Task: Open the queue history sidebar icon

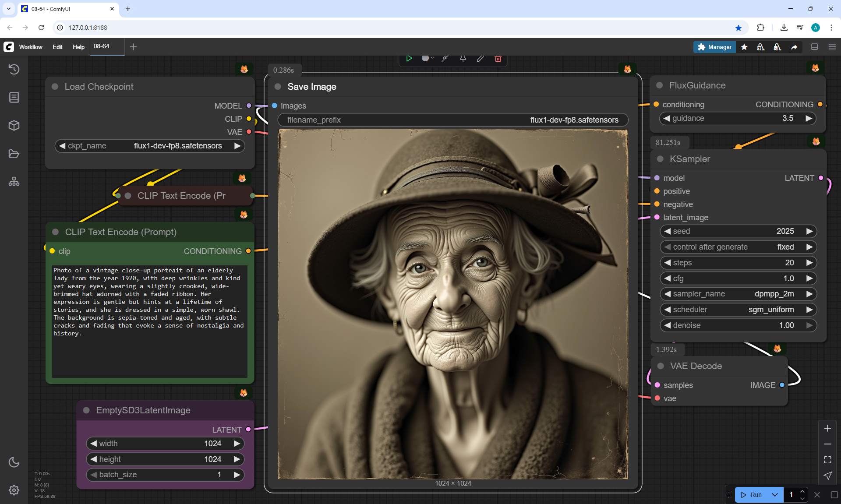Action: coord(14,69)
